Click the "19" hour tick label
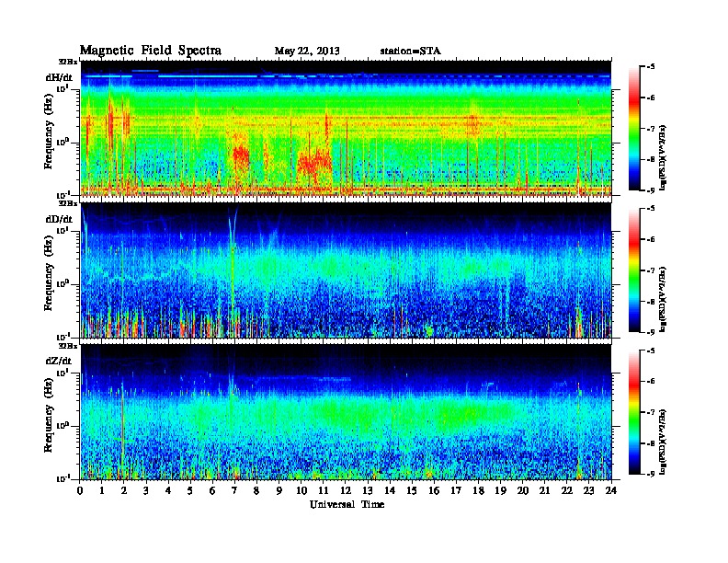Screen dimensions: 728x563 pyautogui.click(x=500, y=490)
